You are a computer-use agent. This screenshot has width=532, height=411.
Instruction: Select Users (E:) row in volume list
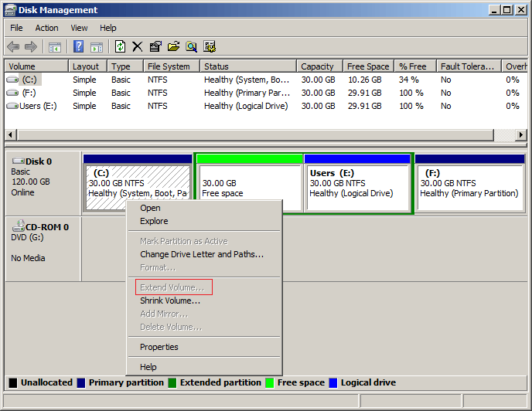click(x=32, y=106)
